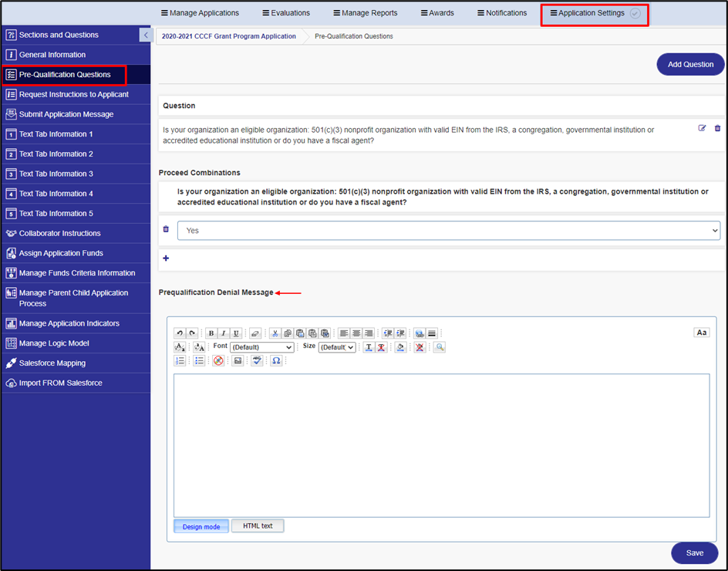
Task: Switch editor to HTML text mode
Action: click(x=258, y=526)
